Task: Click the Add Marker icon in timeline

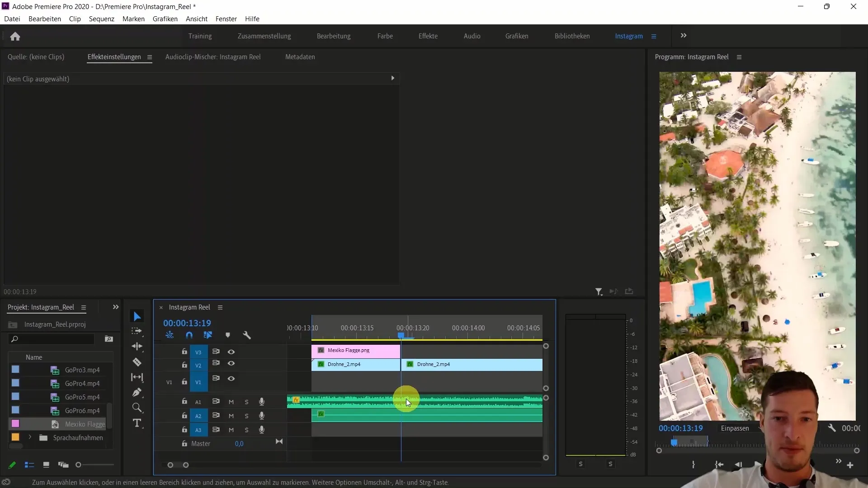Action: (x=227, y=335)
